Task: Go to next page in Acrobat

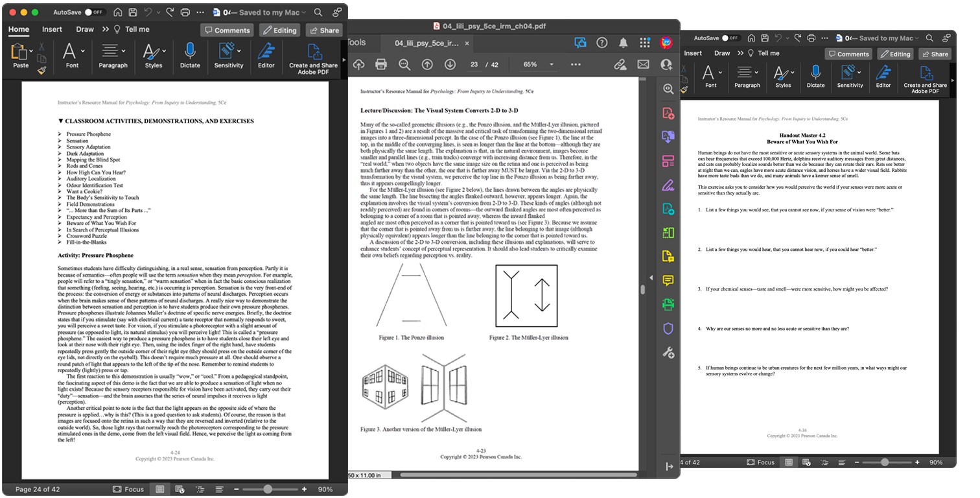Action: pos(450,64)
